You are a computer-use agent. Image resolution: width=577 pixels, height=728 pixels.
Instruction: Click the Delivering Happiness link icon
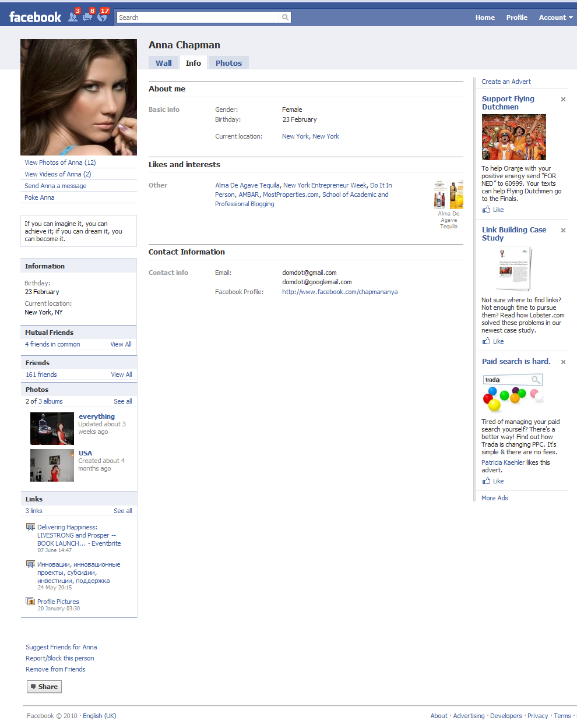(x=30, y=527)
